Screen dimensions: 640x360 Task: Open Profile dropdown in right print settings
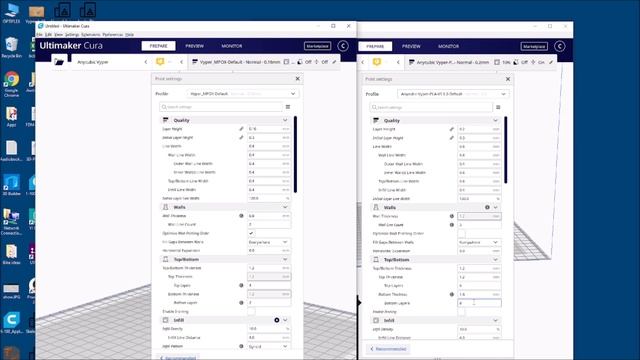click(453, 94)
